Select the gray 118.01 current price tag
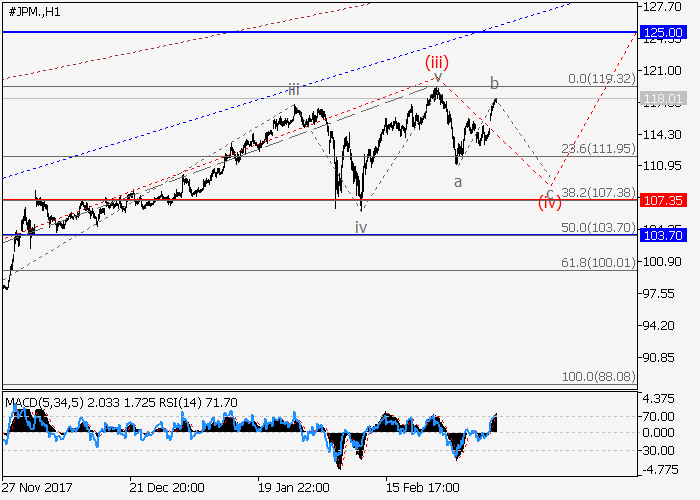The image size is (700, 500). pos(662,99)
